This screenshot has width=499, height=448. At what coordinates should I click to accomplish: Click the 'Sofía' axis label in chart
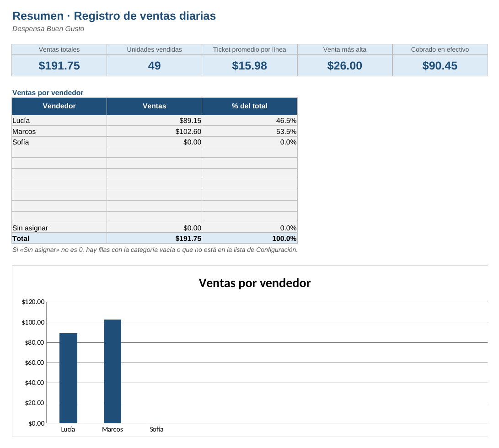(156, 429)
